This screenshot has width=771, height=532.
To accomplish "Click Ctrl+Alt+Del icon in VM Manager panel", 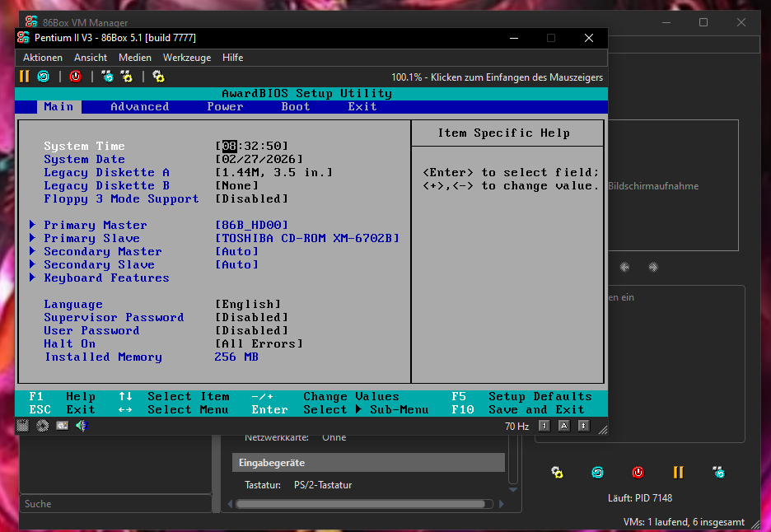I will coord(718,473).
